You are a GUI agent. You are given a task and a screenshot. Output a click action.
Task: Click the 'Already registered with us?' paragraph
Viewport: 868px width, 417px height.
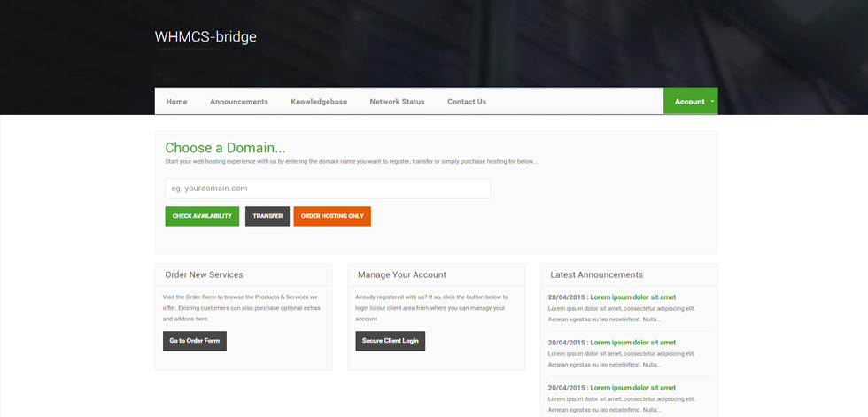(431, 308)
